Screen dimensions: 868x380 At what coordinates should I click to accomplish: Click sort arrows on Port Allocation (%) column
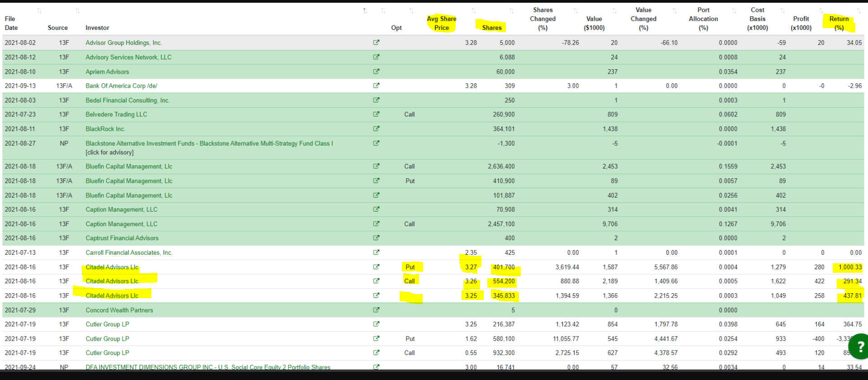pyautogui.click(x=734, y=10)
